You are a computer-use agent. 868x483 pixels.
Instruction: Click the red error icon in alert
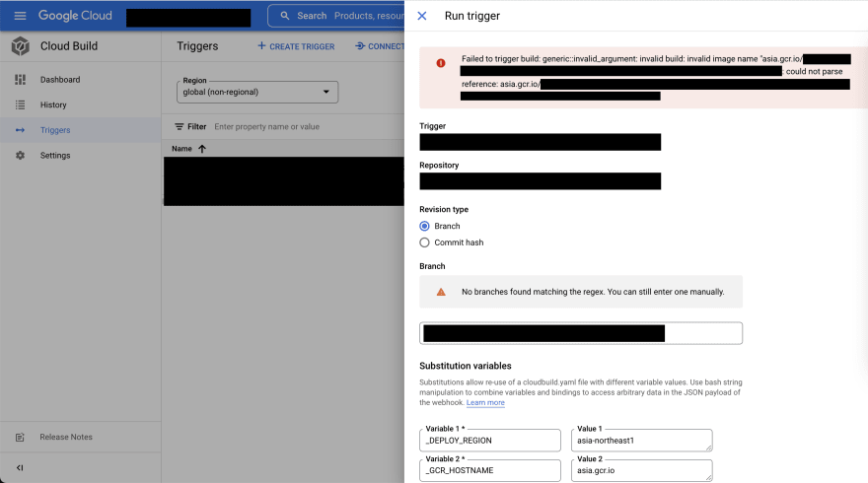coord(441,63)
